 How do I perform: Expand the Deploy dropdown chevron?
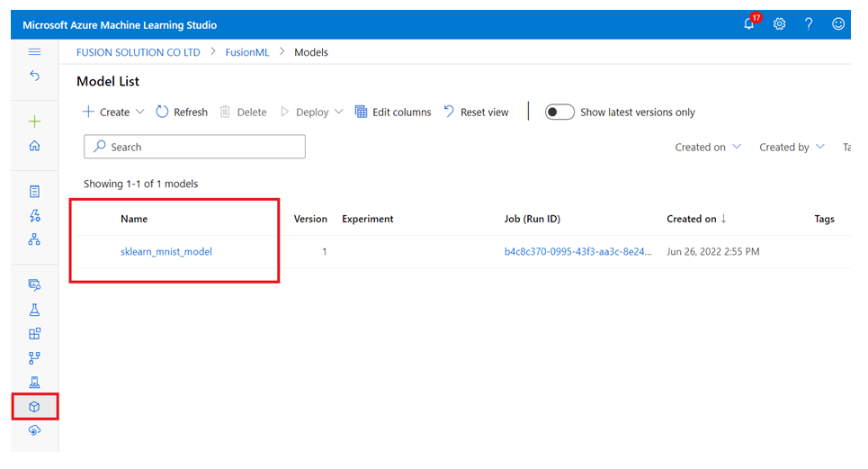339,112
